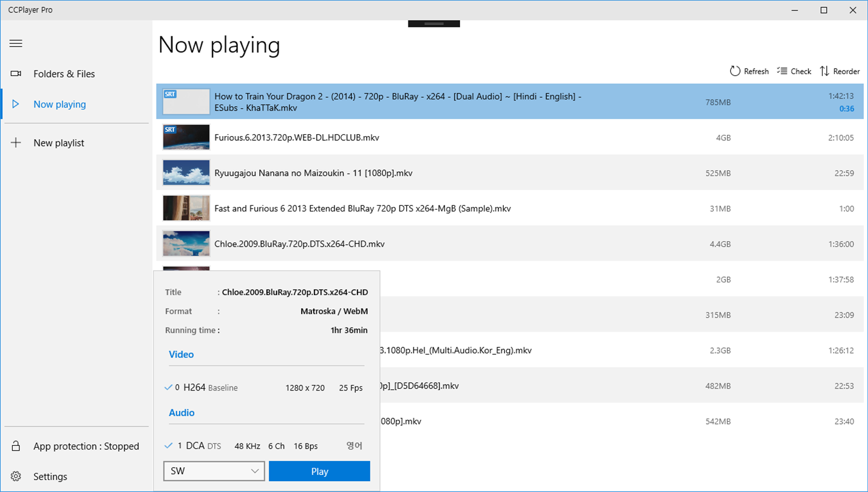
Task: Select the file ending in [D5D64668].mkv
Action: [x=419, y=386]
